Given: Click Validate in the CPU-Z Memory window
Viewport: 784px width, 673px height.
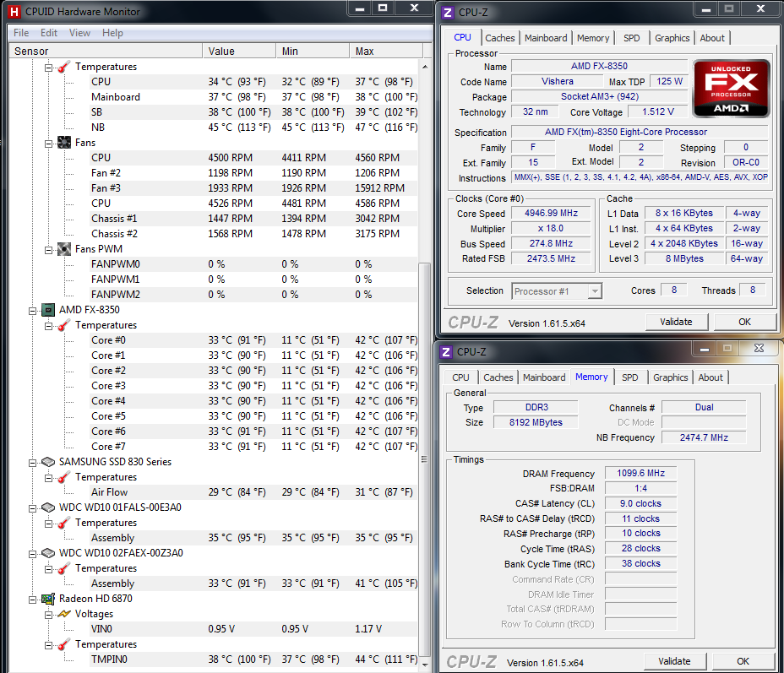Looking at the screenshot, I should pyautogui.click(x=674, y=661).
